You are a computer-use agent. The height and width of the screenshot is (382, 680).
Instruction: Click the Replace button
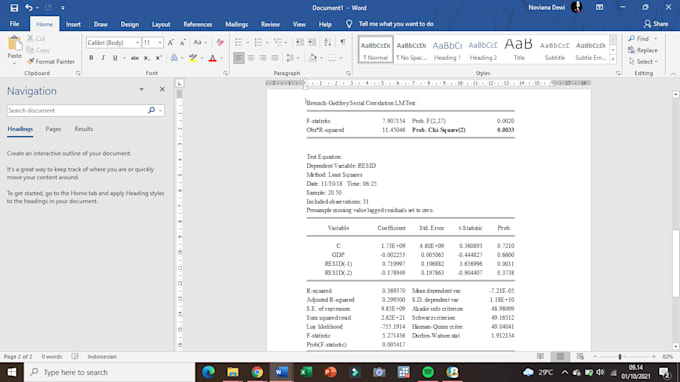coord(643,50)
